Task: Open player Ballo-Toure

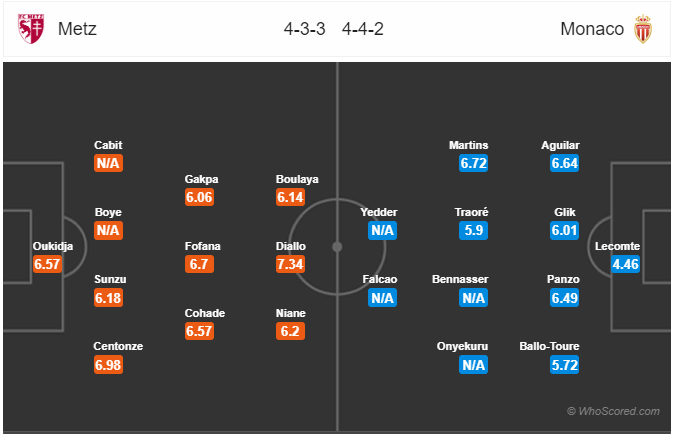Action: 549,346
